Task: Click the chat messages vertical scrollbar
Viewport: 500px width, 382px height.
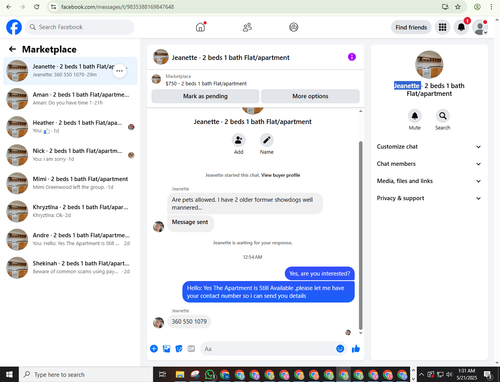Action: (360, 235)
